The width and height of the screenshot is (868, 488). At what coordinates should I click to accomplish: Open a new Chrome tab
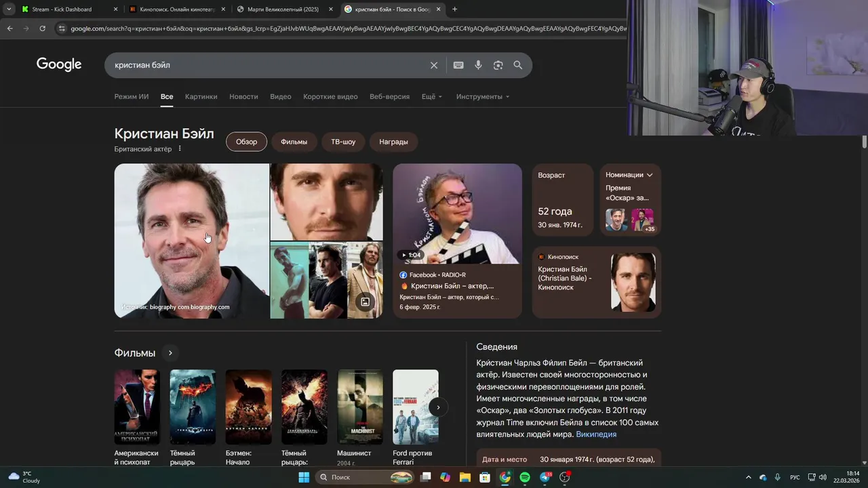[x=454, y=9]
